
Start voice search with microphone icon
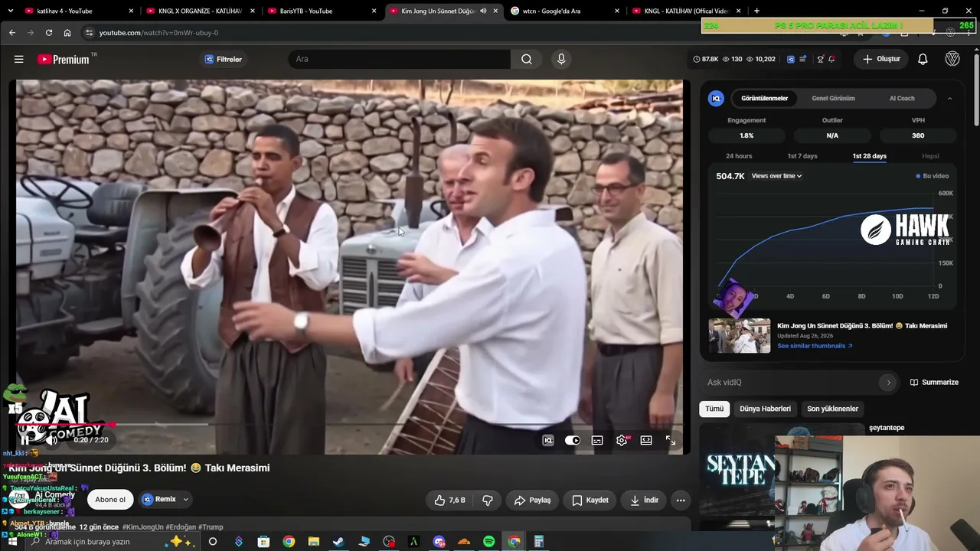tap(561, 59)
